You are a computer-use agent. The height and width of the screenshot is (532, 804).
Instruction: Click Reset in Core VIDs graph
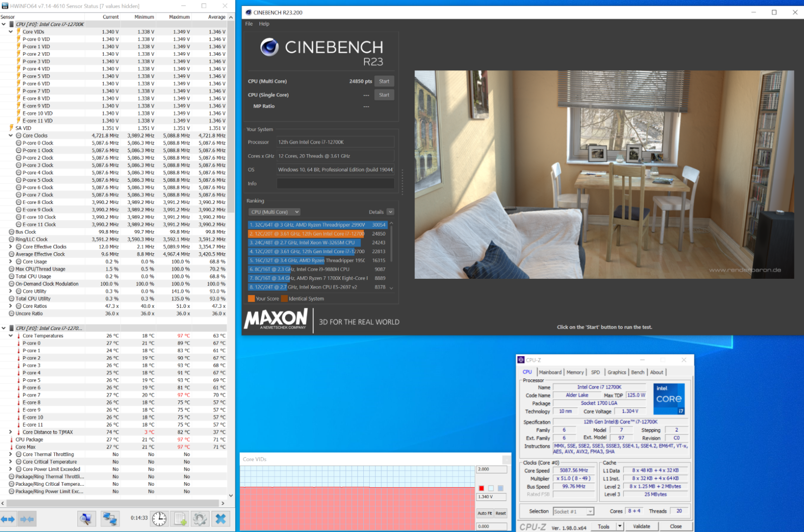[500, 513]
